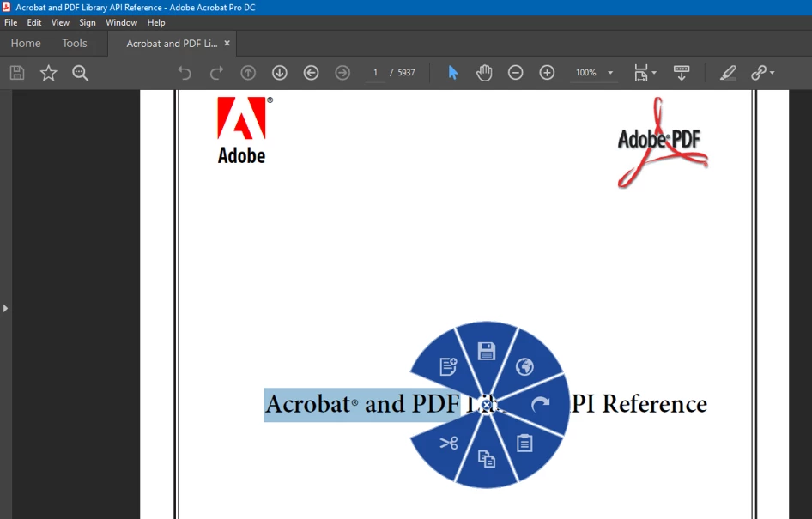Activate the Hand pan tool
This screenshot has width=812, height=519.
pos(484,73)
